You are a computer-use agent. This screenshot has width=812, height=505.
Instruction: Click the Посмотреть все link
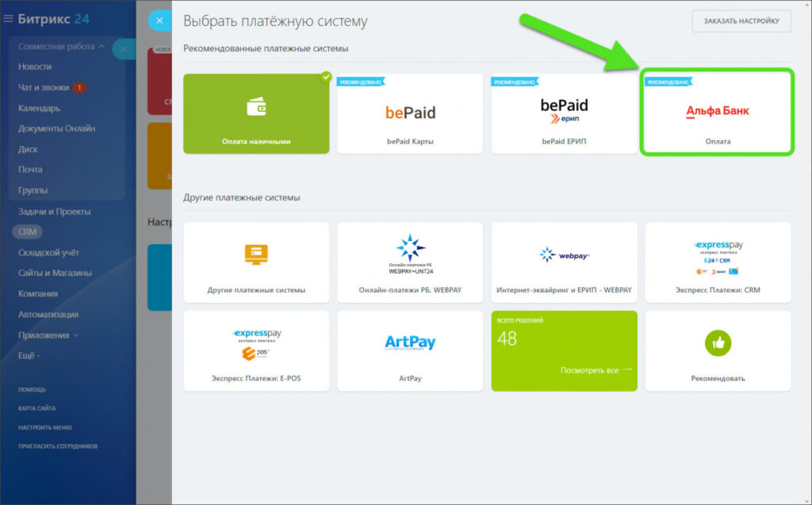point(596,370)
